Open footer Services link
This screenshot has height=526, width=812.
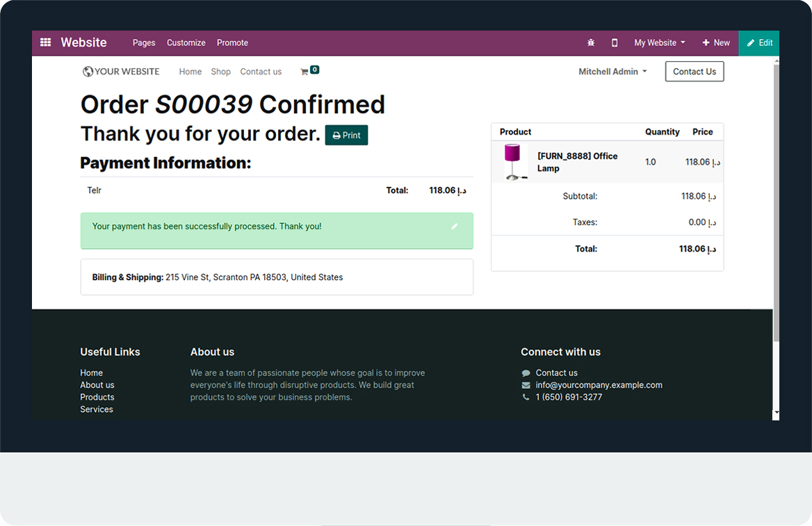point(97,409)
